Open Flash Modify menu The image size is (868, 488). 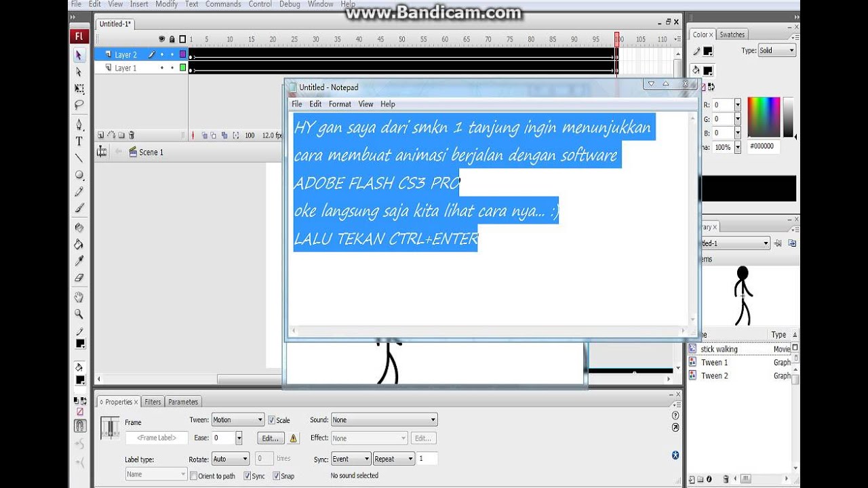click(x=166, y=4)
